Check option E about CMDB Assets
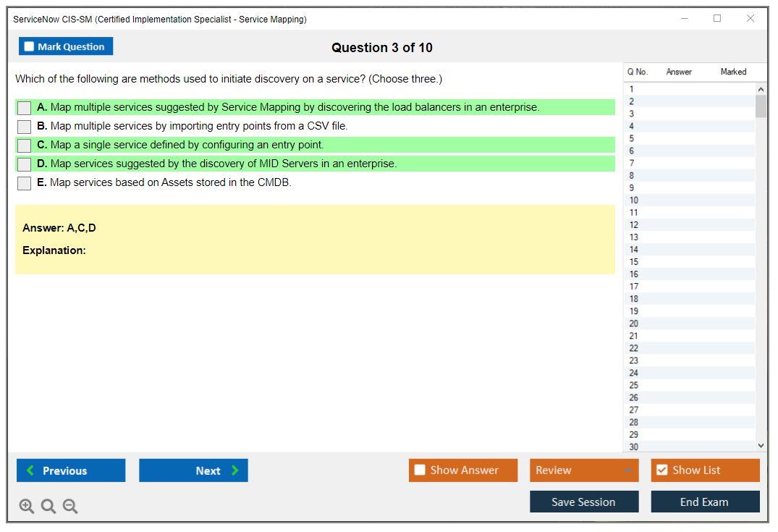This screenshot has height=532, width=778. tap(25, 183)
